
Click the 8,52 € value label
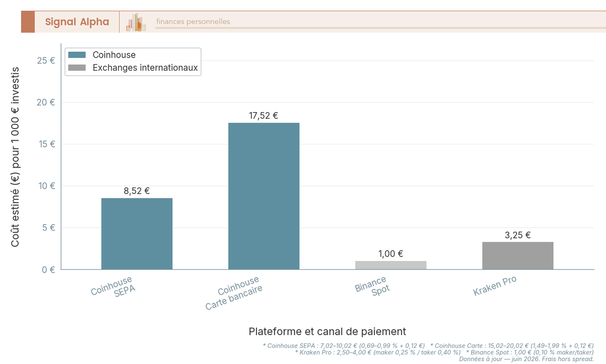(137, 191)
